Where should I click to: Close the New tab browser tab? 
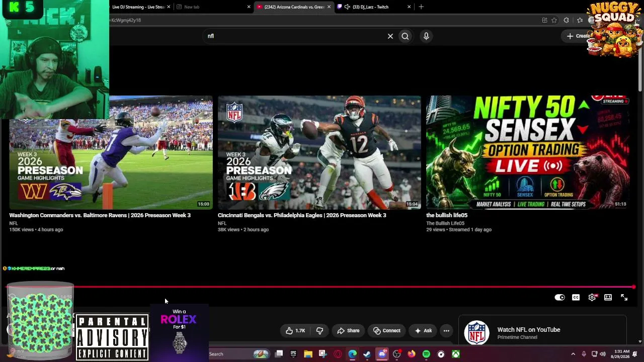[249, 7]
